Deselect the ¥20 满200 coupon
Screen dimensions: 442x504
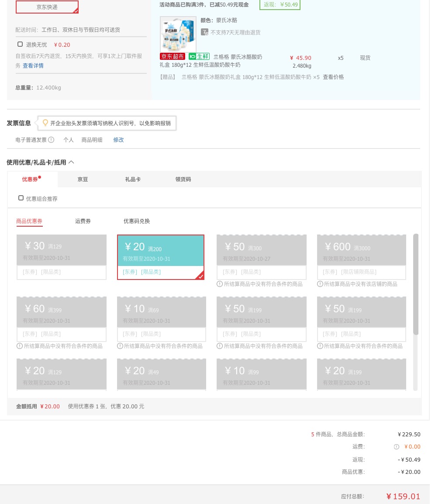(x=161, y=257)
